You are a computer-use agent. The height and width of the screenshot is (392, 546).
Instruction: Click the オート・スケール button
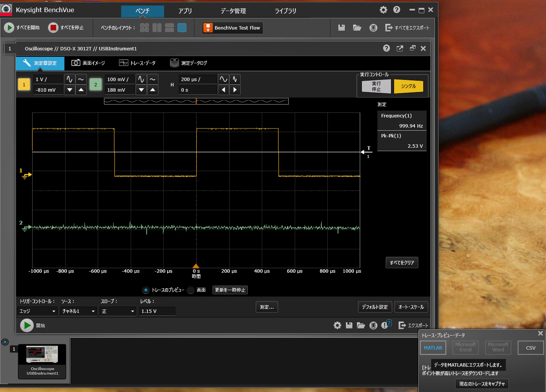pos(411,307)
